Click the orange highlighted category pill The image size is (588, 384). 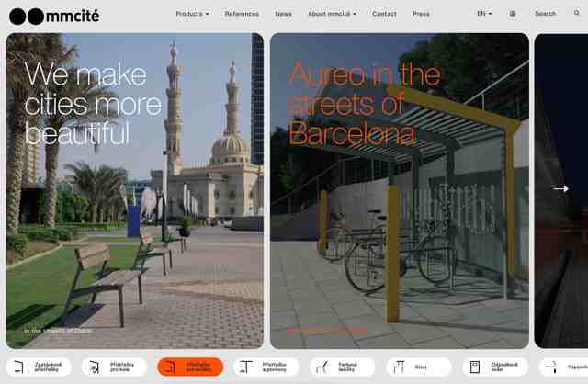(x=190, y=367)
